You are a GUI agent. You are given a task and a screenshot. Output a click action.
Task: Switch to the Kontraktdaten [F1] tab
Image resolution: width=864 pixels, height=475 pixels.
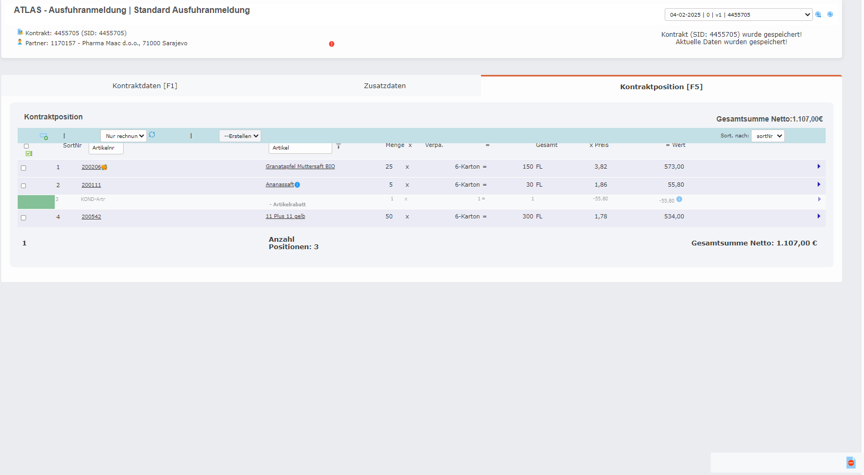(145, 86)
